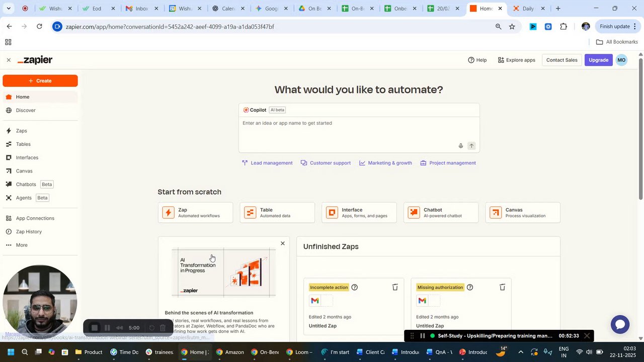The height and width of the screenshot is (362, 644).
Task: Close the Self-Study tracker bar
Action: click(x=587, y=336)
